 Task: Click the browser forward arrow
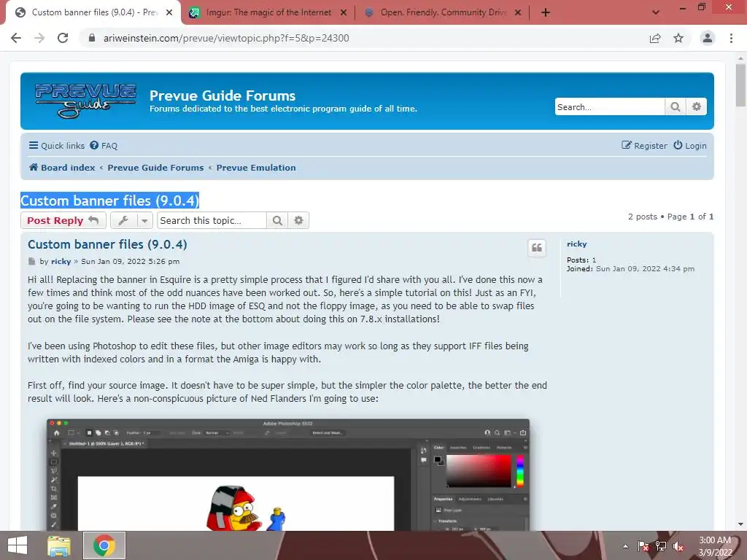tap(39, 38)
